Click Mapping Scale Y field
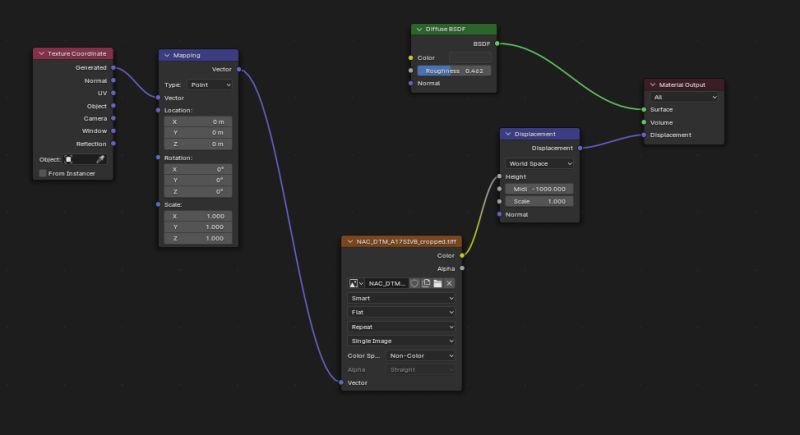The height and width of the screenshot is (435, 800). (x=198, y=227)
